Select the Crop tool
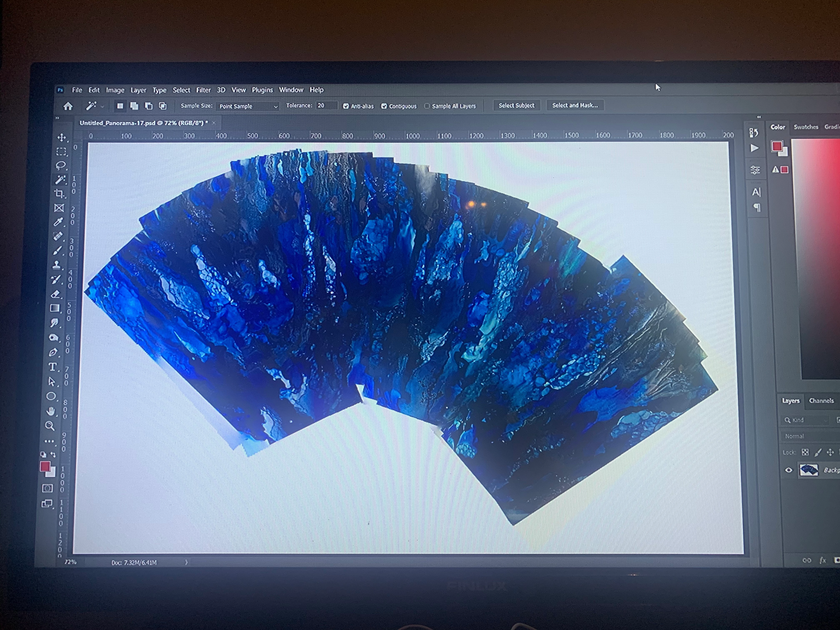Screen dimensions: 840x630 59,194
